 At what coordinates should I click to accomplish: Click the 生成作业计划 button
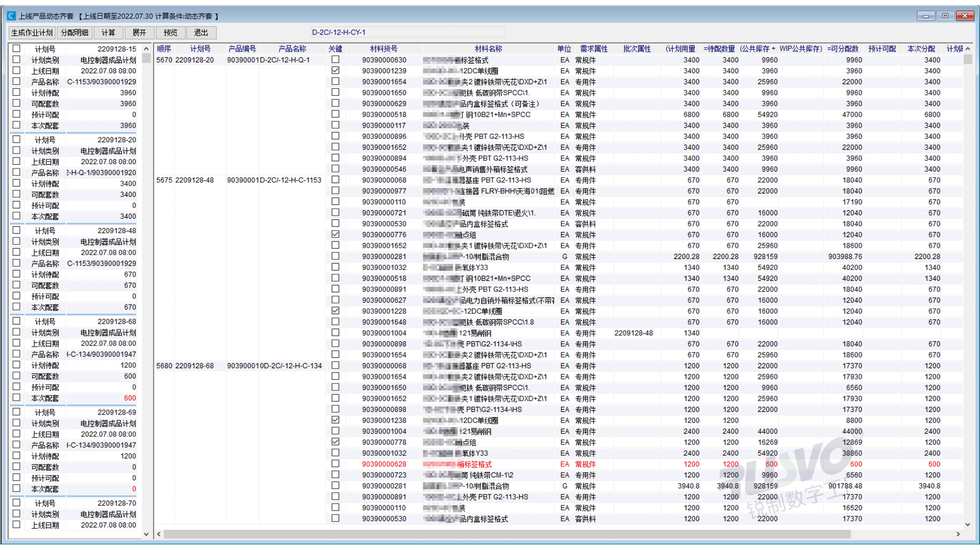click(x=32, y=33)
